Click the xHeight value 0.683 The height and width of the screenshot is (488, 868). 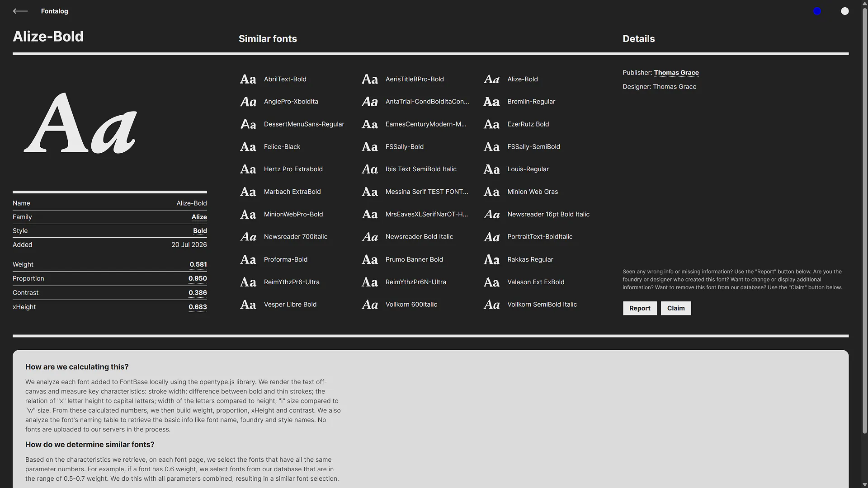coord(198,307)
